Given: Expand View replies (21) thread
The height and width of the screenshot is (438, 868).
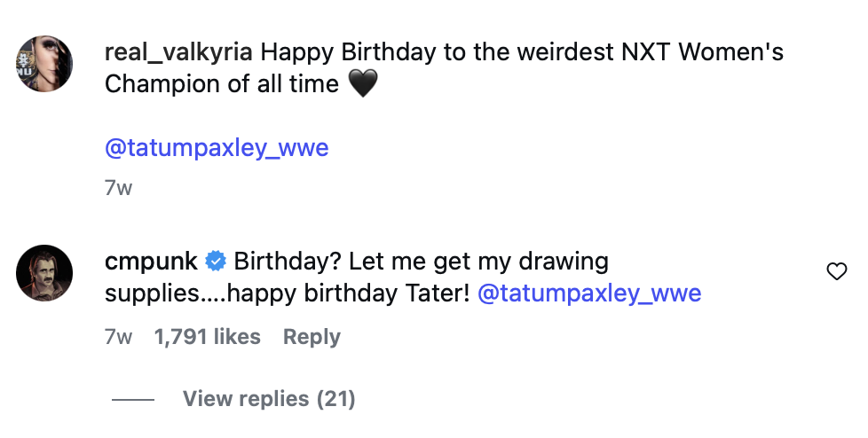Looking at the screenshot, I should coord(268,399).
